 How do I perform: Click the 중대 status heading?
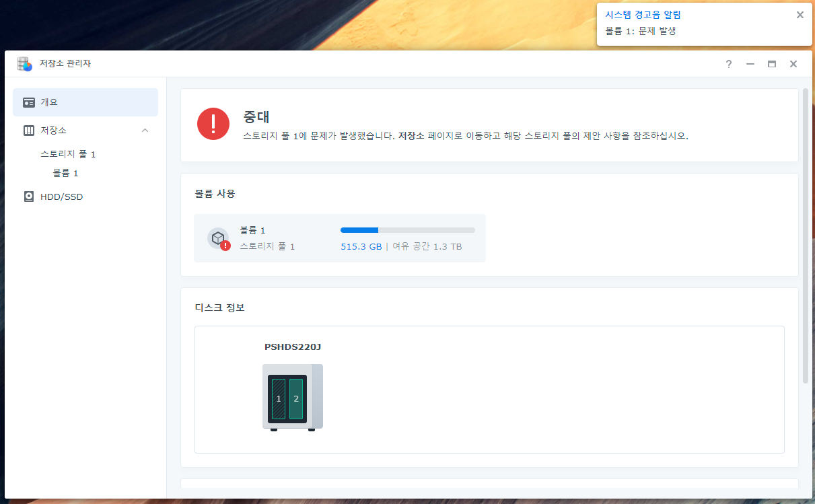pos(256,117)
